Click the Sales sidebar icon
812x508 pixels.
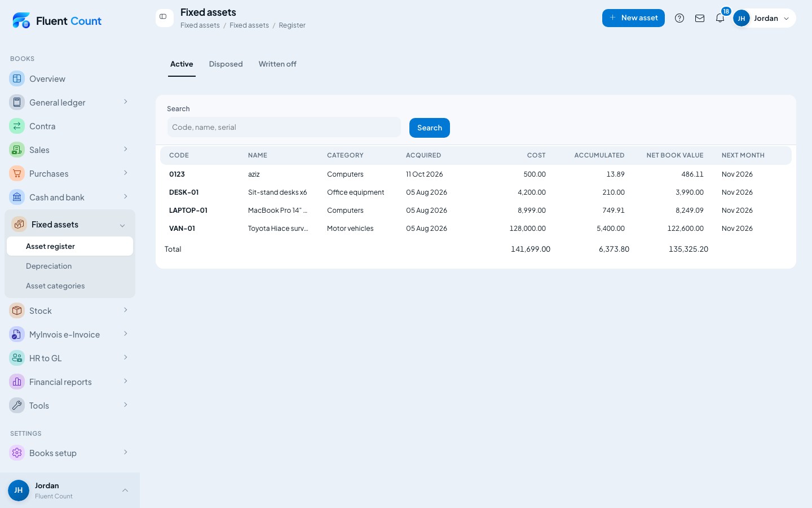[x=17, y=150]
